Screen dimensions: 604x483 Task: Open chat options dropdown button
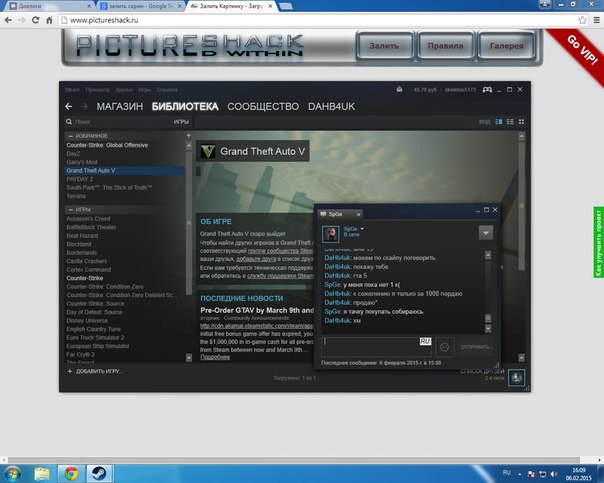click(x=486, y=233)
